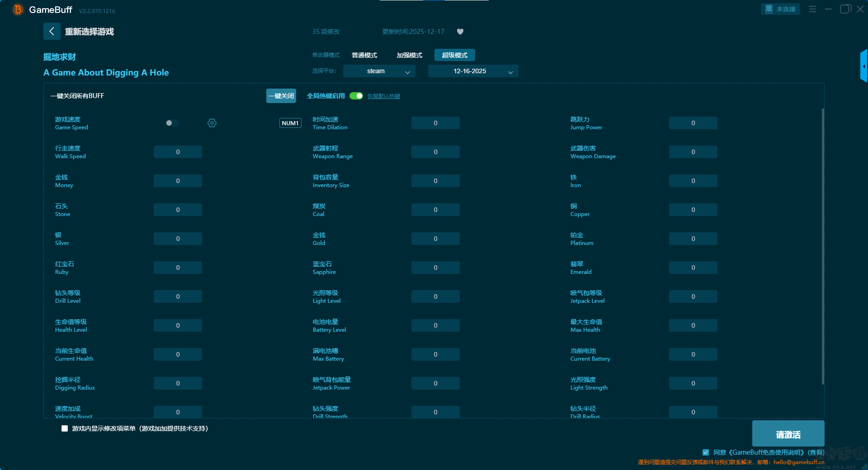Switch to 普通模式 tab
This screenshot has height=470, width=868.
pos(364,55)
